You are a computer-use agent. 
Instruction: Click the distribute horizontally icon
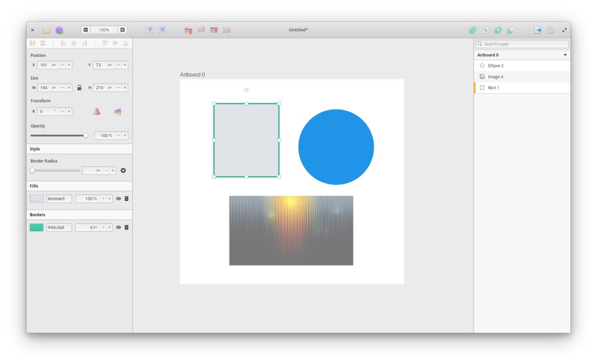coord(33,43)
